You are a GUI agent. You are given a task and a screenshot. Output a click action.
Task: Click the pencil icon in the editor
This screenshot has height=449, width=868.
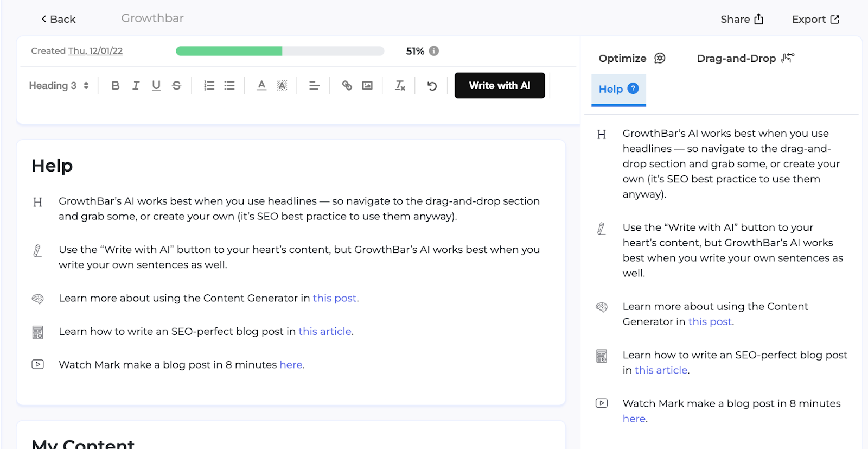tap(37, 250)
